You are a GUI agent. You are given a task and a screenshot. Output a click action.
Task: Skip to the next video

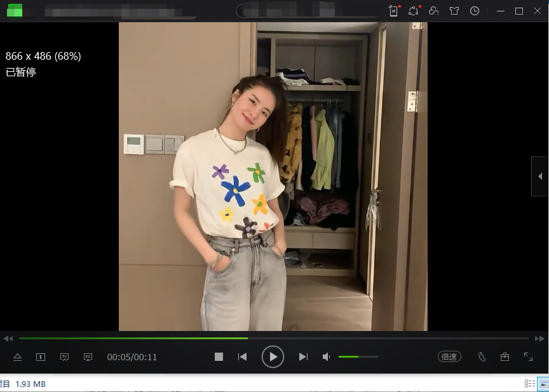[303, 356]
